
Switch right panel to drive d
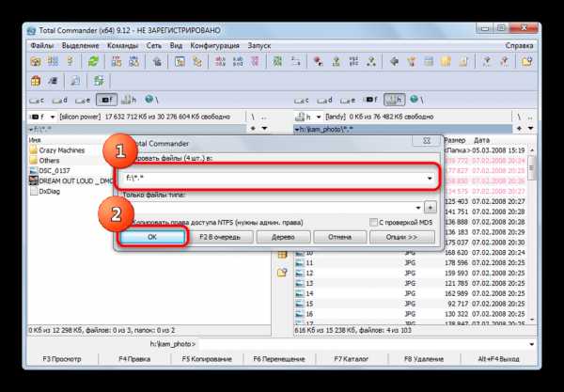tap(324, 101)
